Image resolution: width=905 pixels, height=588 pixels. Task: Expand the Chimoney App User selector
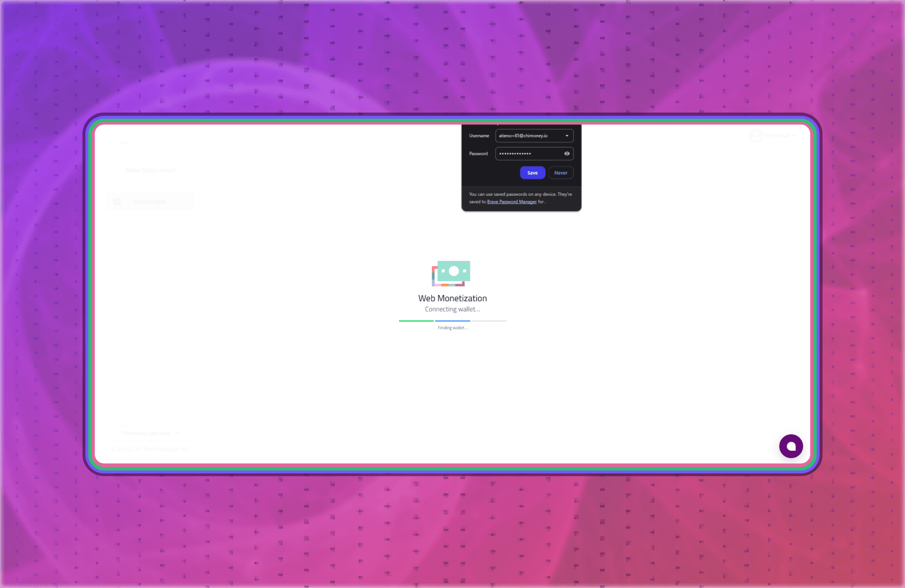pyautogui.click(x=150, y=433)
